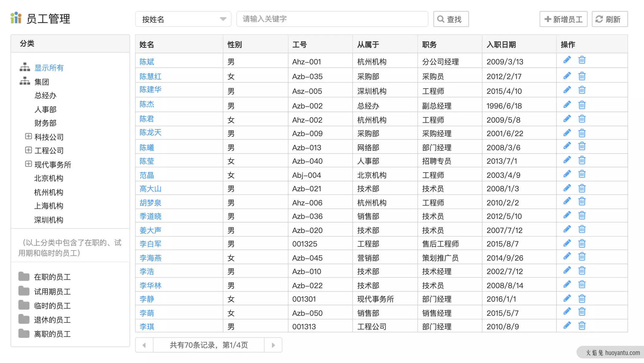The height and width of the screenshot is (363, 644).
Task: Select 总经办 in the category tree
Action: pos(45,95)
